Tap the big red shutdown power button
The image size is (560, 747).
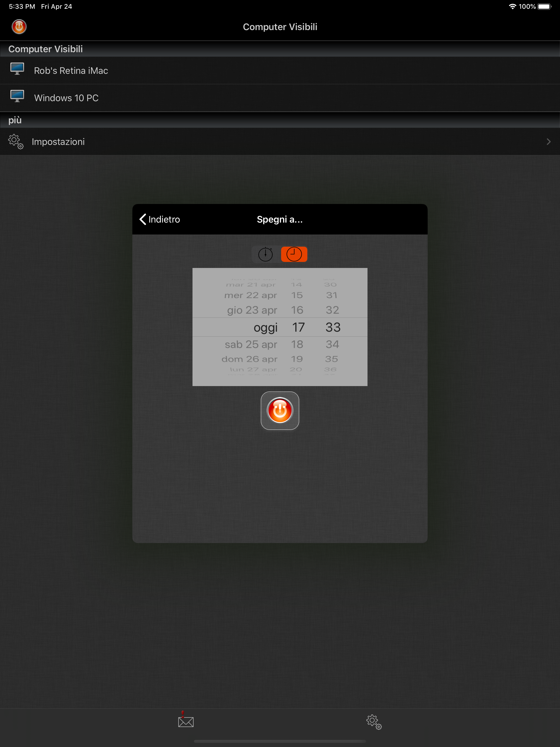280,411
